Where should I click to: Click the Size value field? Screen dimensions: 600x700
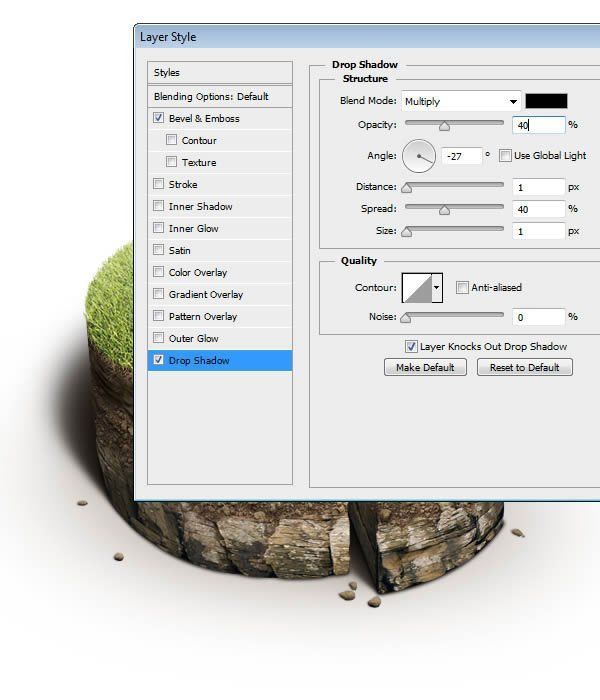pos(538,231)
